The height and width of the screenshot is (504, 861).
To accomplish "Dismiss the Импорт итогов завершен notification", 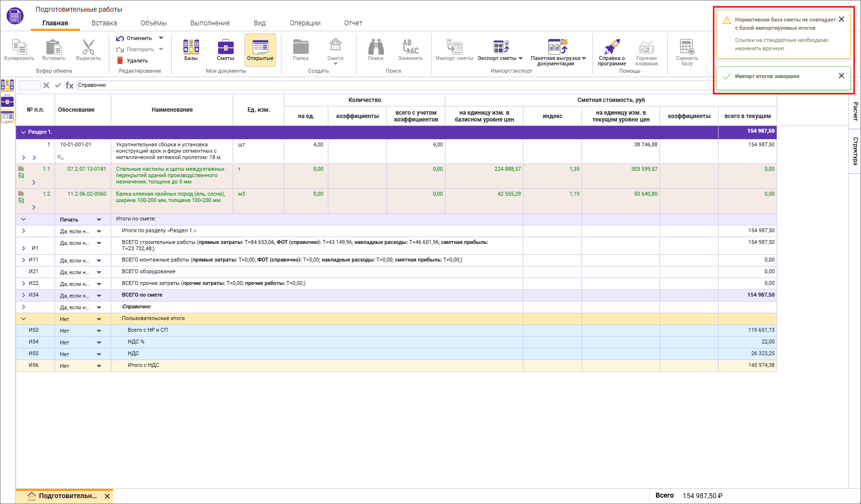I will [x=841, y=76].
